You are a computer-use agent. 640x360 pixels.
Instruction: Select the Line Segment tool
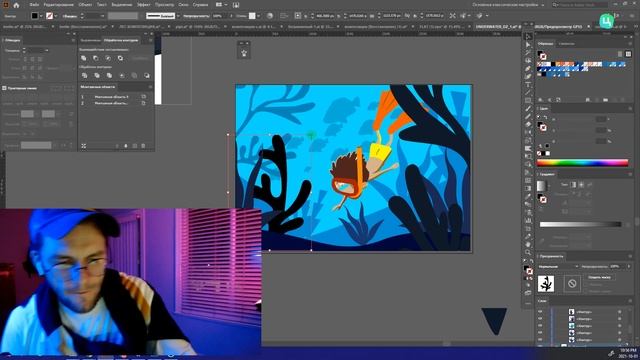click(x=528, y=92)
